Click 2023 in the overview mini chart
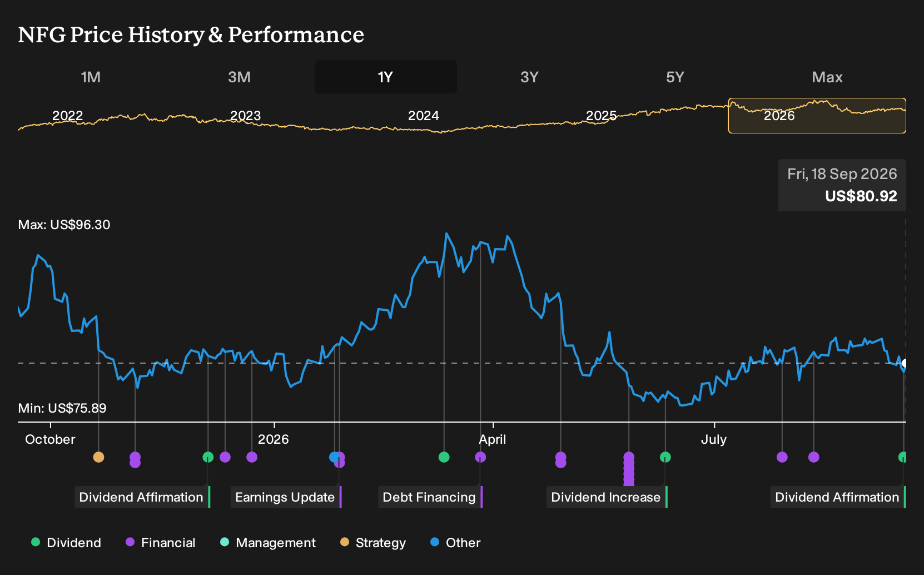This screenshot has width=924, height=575. click(x=245, y=116)
